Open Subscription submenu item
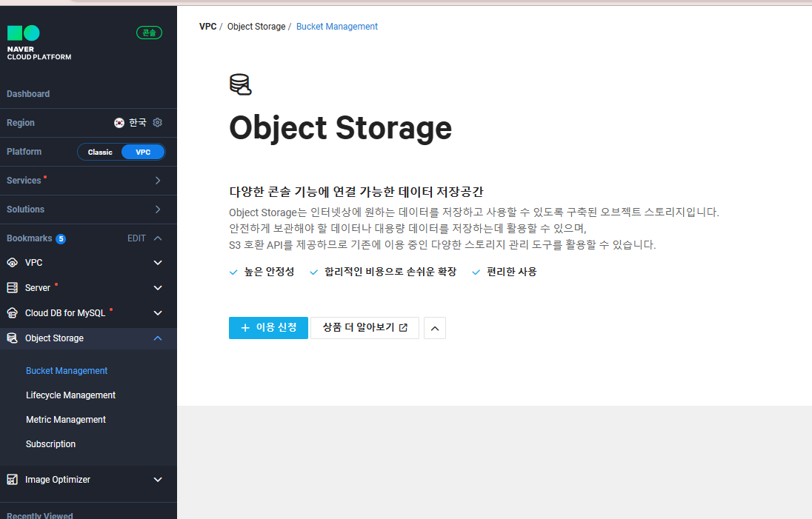The width and height of the screenshot is (812, 519). 50,444
